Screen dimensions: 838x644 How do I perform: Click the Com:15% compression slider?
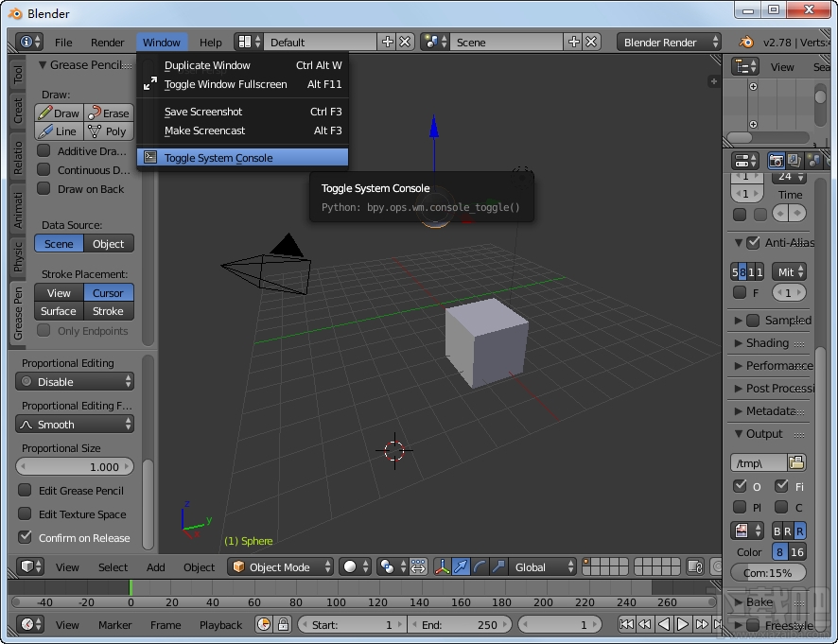pyautogui.click(x=768, y=572)
